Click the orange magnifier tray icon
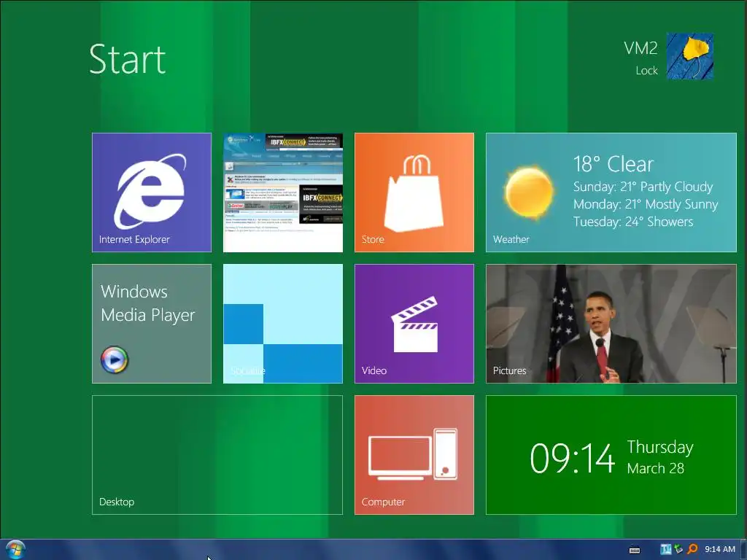747x560 pixels. (693, 550)
